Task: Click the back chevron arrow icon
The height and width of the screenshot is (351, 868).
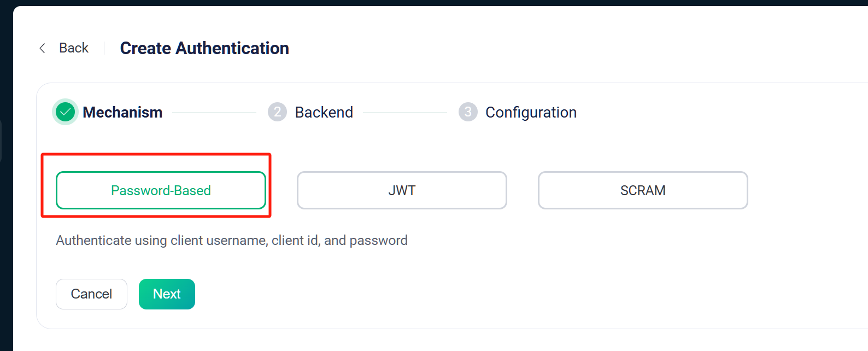Action: click(x=42, y=48)
